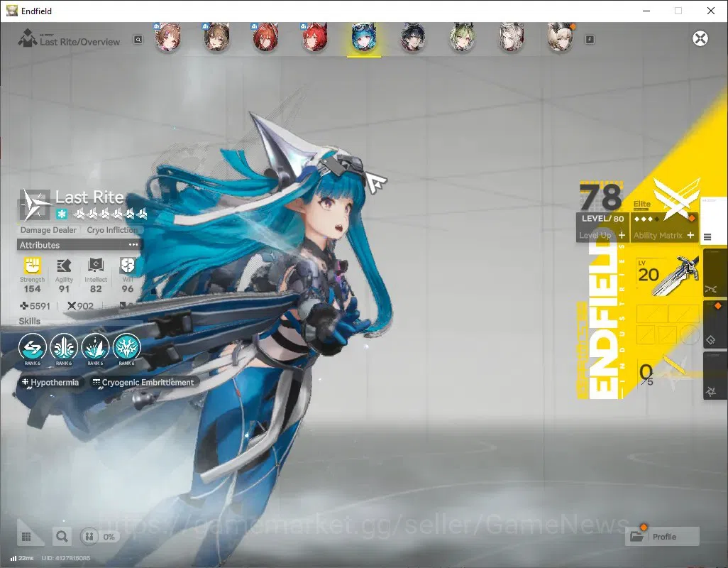Image resolution: width=728 pixels, height=568 pixels.
Task: Click the 22ms network latency indicator
Action: [22, 558]
